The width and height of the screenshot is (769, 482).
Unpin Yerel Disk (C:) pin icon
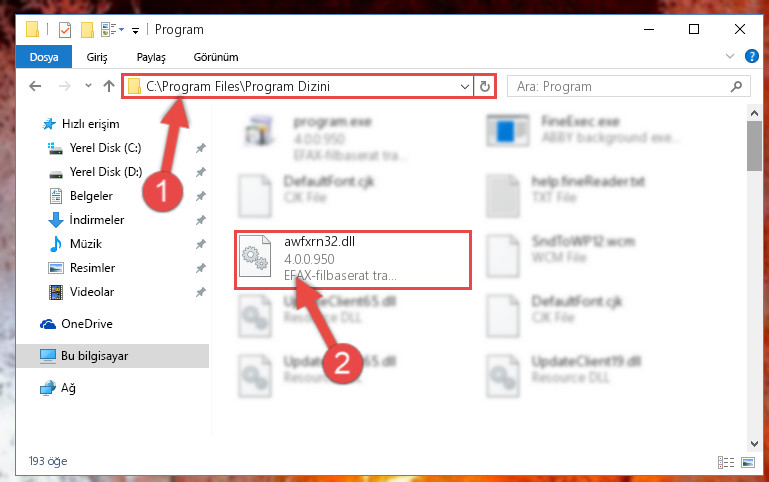coord(201,148)
